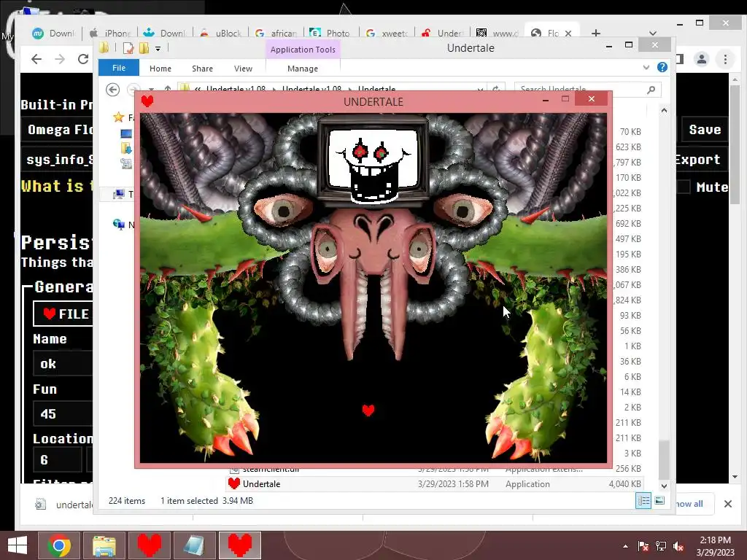The height and width of the screenshot is (560, 747).
Task: Click the UNDERTALE window heart title icon
Action: click(147, 101)
